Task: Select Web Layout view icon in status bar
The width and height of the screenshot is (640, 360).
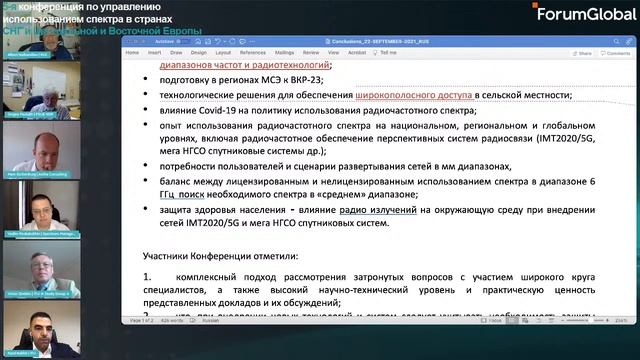Action: tap(525, 321)
